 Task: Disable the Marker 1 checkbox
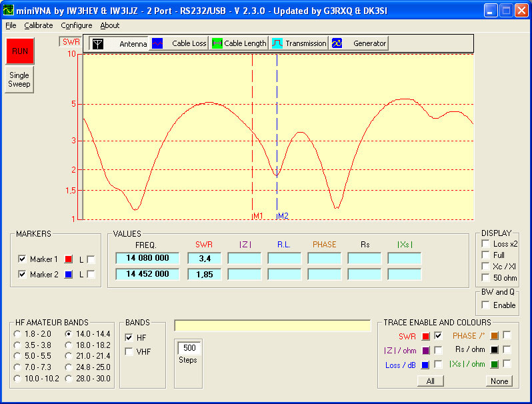click(22, 259)
